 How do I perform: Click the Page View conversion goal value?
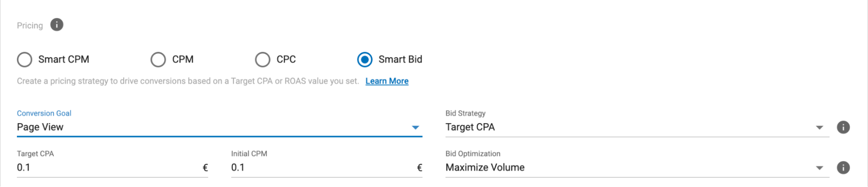[x=40, y=127]
